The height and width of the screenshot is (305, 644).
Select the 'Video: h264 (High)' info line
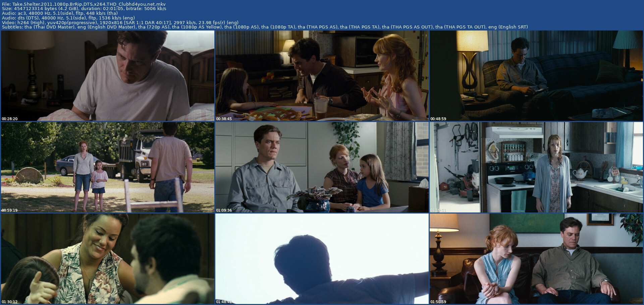pyautogui.click(x=120, y=22)
